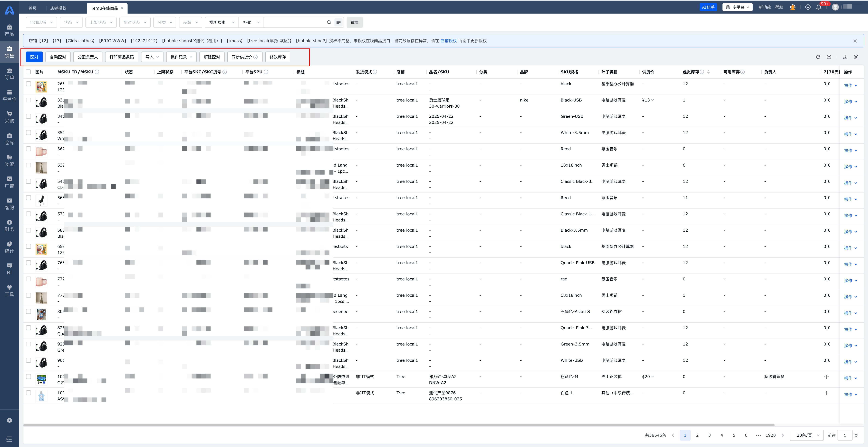The height and width of the screenshot is (447, 868).
Task: Open the 店铺授权 link in warning banner
Action: click(448, 41)
